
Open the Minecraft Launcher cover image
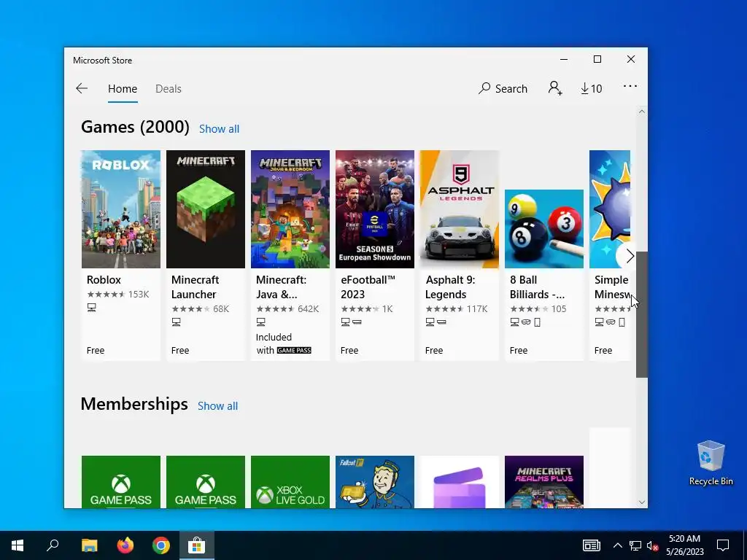tap(205, 209)
